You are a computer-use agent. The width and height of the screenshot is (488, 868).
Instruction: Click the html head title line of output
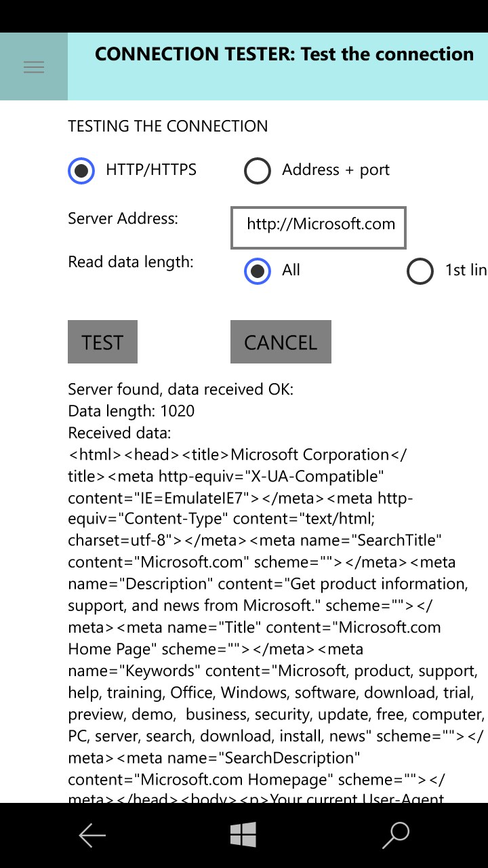pyautogui.click(x=237, y=454)
